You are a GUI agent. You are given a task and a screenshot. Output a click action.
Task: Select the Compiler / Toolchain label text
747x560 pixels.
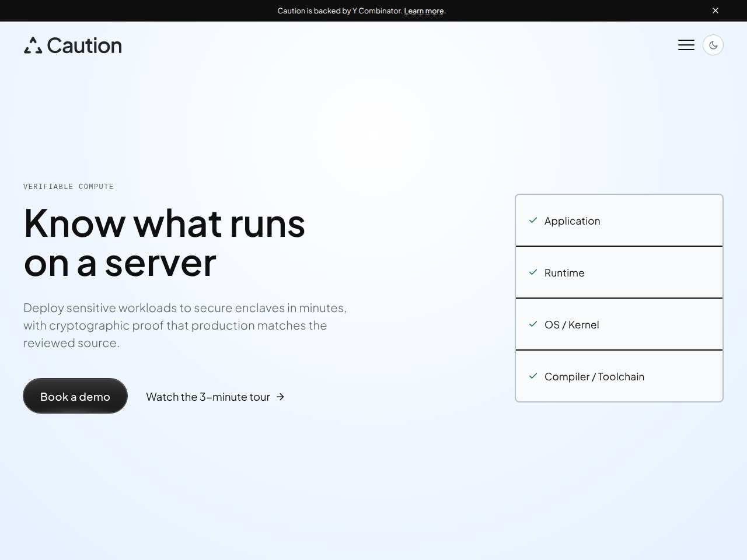point(594,377)
